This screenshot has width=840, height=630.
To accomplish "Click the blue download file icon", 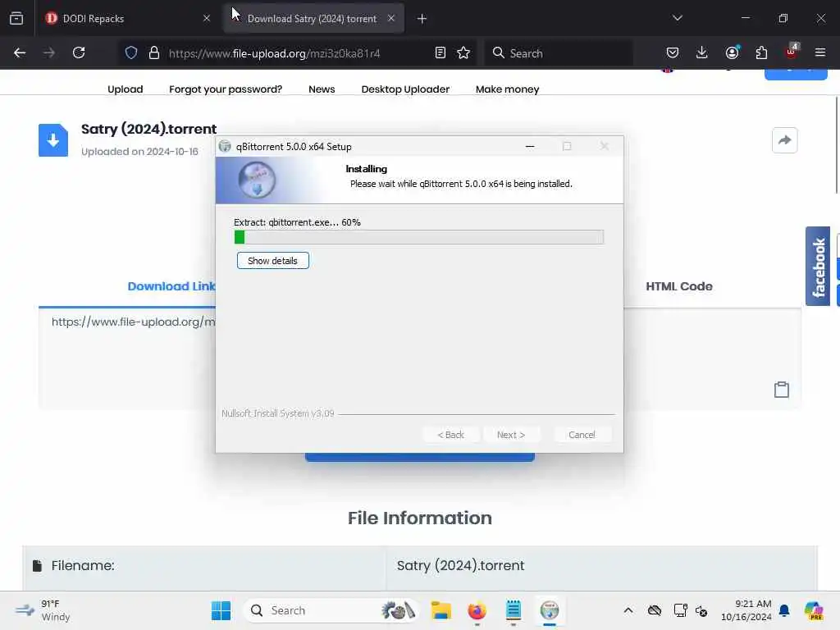I will pos(53,140).
